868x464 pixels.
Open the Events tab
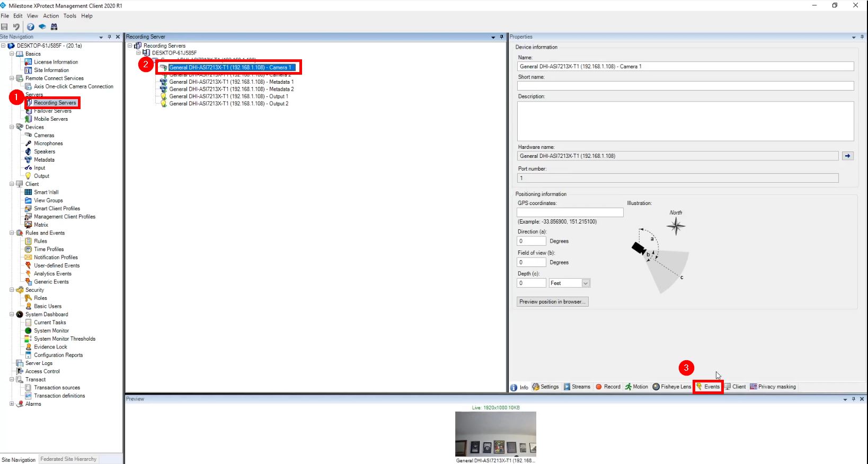point(708,387)
